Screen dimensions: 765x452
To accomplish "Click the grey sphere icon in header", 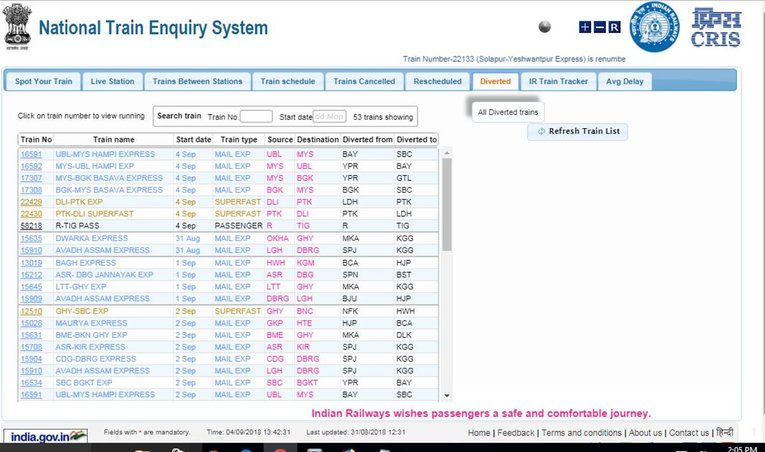I will click(545, 27).
